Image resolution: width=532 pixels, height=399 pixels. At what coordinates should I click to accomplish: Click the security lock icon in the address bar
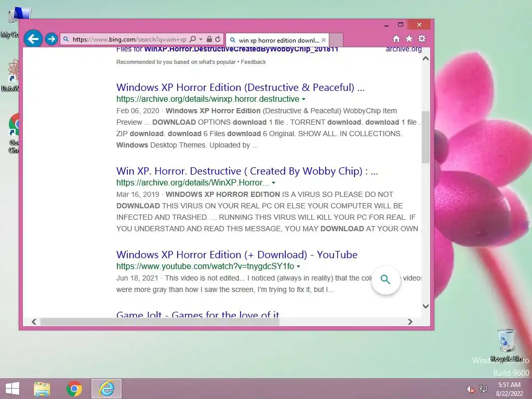tap(209, 39)
